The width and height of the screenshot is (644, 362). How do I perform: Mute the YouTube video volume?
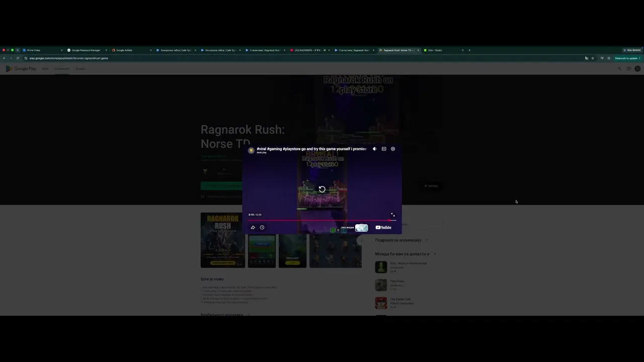(374, 149)
